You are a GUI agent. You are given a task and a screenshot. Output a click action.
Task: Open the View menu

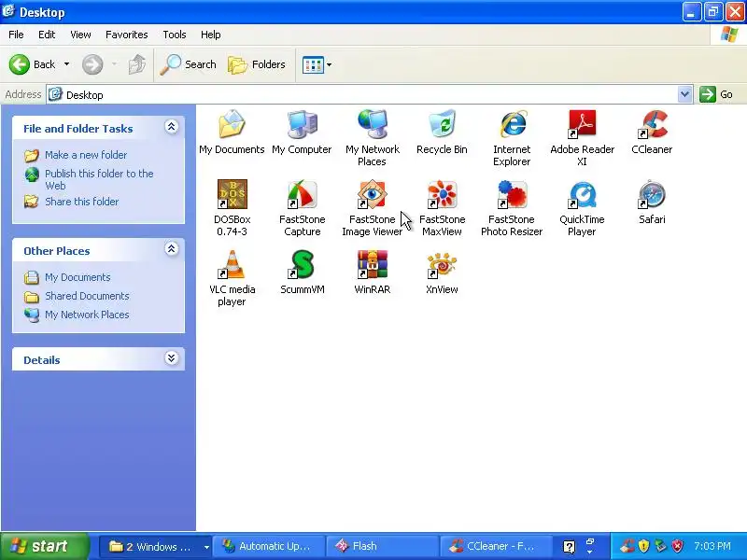tap(80, 35)
